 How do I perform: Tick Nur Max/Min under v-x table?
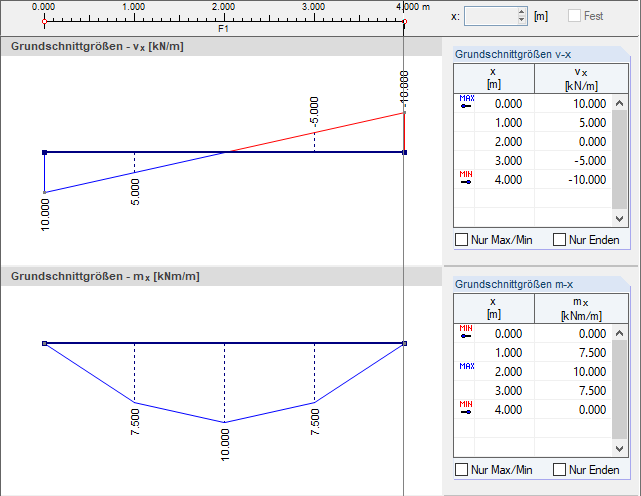tap(462, 240)
